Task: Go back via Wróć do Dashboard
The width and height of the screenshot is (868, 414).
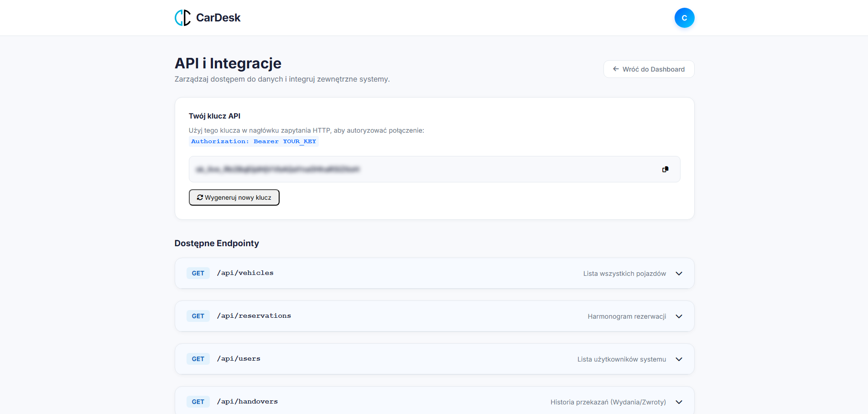Action: (x=653, y=69)
